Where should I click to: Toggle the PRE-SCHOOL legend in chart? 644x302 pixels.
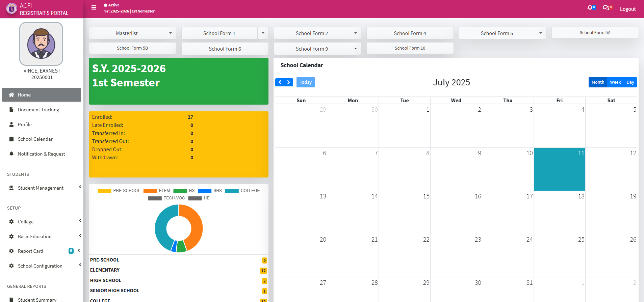tap(119, 191)
